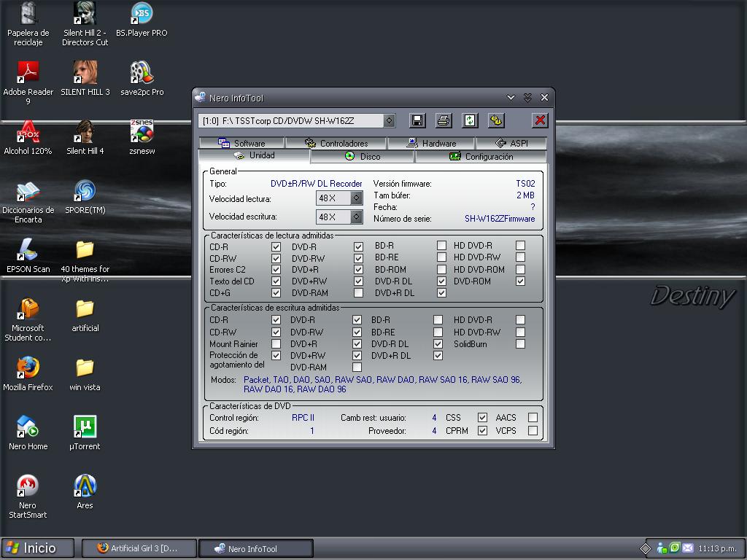Launch save2pc Pro from the desktop

[x=142, y=79]
